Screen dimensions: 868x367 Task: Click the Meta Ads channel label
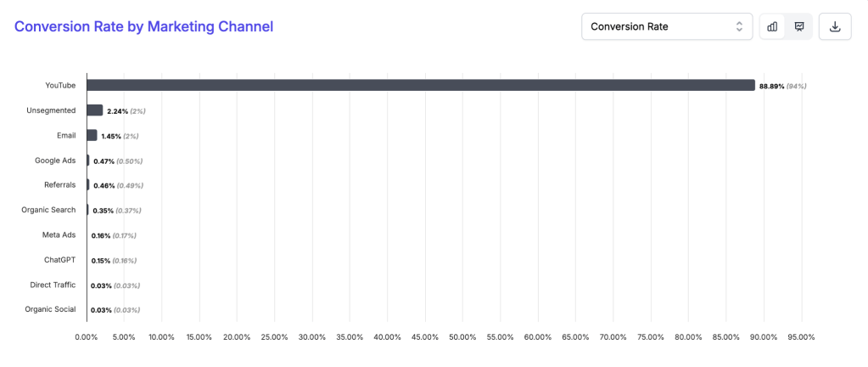pos(59,234)
